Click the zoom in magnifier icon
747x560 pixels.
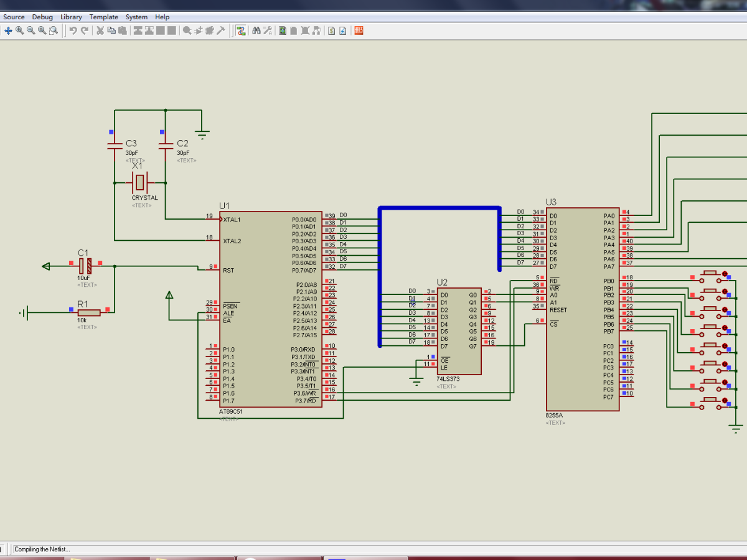click(19, 30)
